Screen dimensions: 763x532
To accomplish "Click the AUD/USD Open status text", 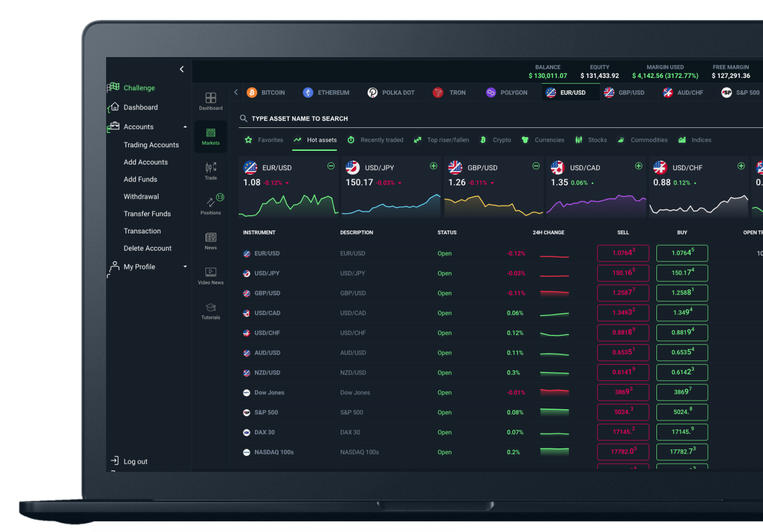I will point(444,353).
